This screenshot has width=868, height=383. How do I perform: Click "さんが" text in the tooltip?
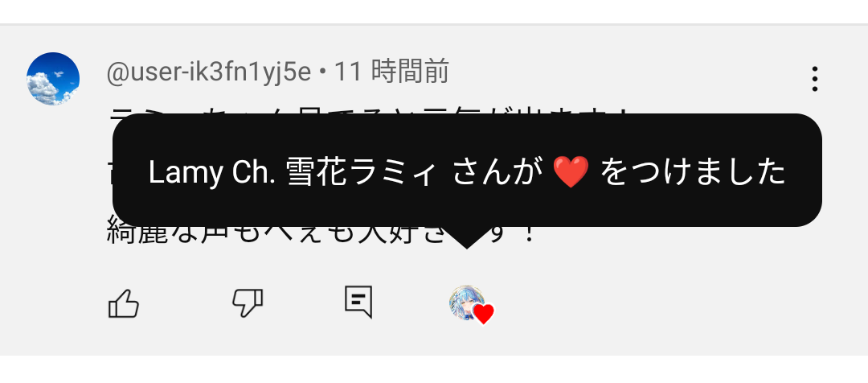coord(497,173)
